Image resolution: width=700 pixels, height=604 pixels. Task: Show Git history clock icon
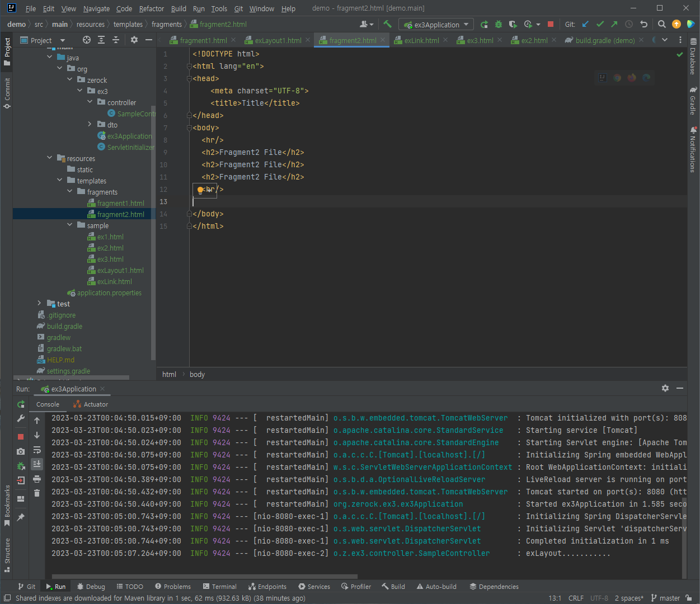click(629, 24)
